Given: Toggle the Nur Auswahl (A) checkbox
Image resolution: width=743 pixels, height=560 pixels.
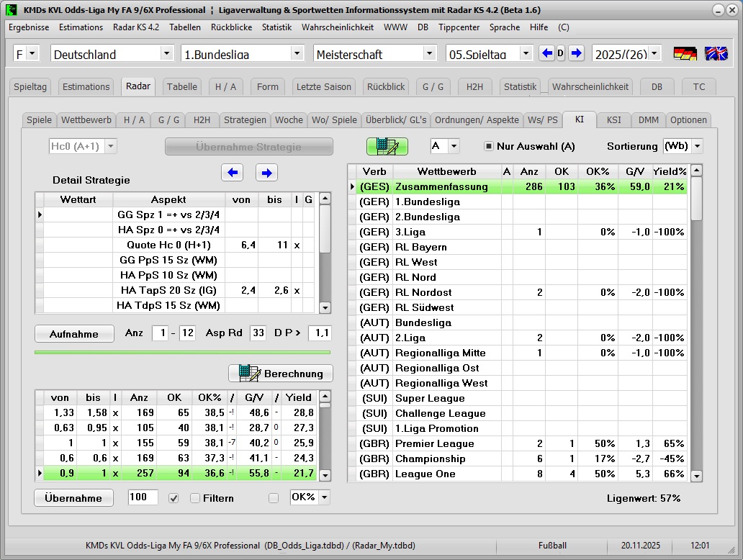Looking at the screenshot, I should 488,147.
